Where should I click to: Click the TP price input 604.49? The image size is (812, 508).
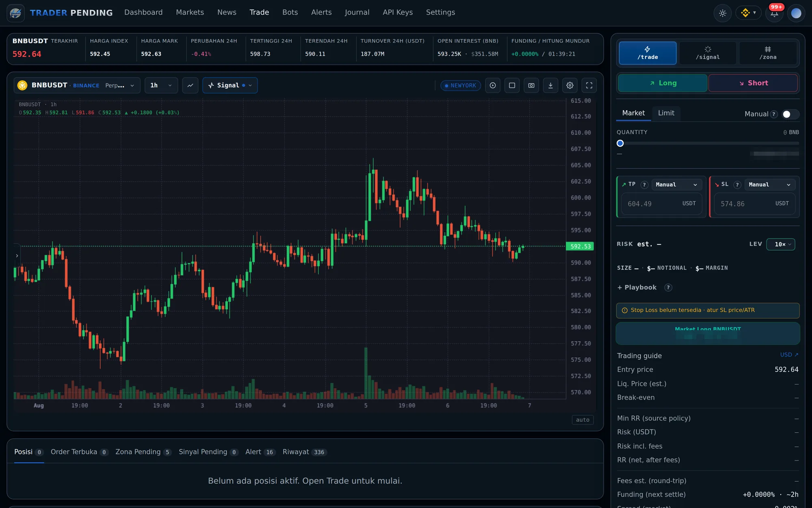point(661,204)
